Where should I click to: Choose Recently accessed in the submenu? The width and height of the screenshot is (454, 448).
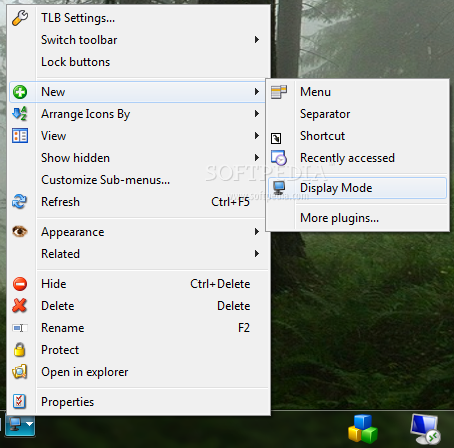(357, 158)
